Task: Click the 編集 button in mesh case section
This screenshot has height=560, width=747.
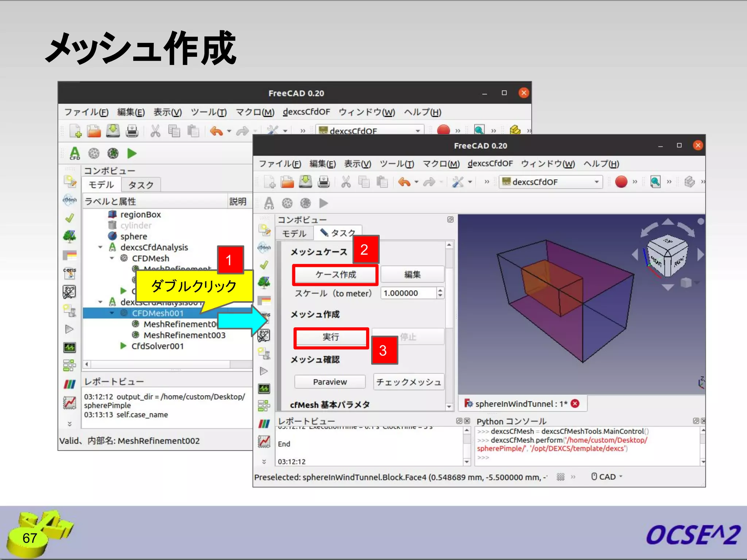Action: point(412,275)
